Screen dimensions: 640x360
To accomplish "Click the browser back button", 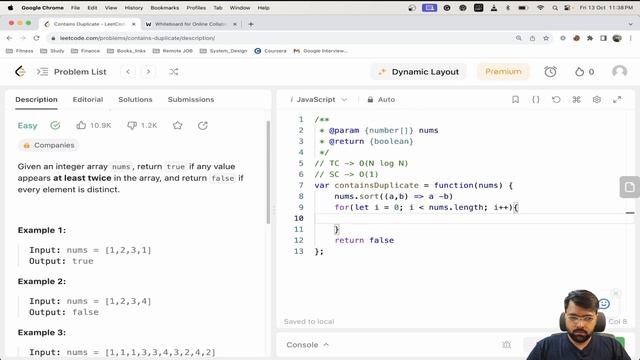I will tap(9, 38).
